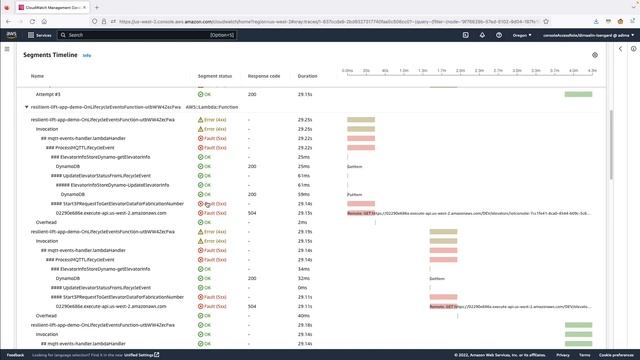Click the Services menu label

point(44,36)
